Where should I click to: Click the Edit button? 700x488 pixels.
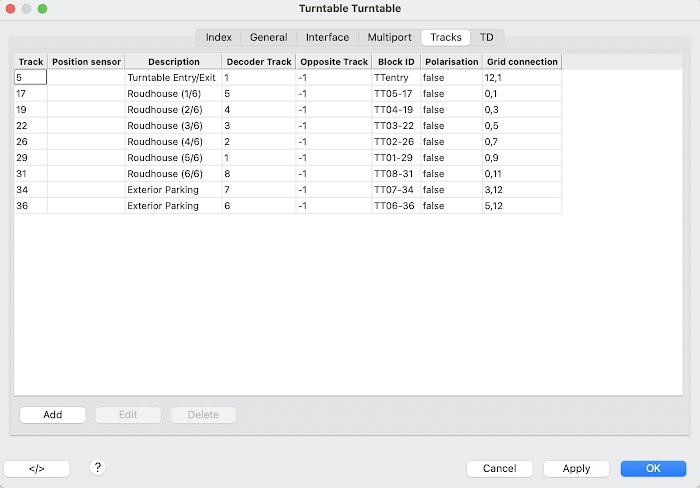point(128,415)
